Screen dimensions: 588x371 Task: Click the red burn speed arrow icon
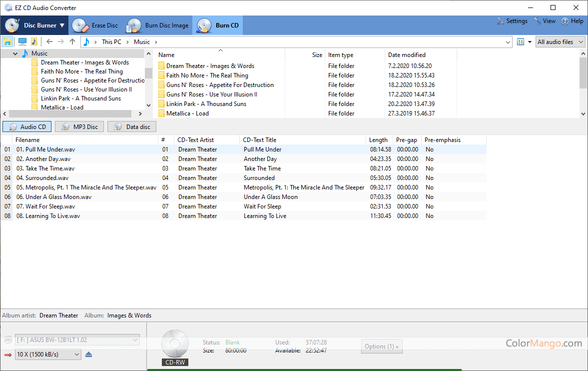tap(8, 354)
